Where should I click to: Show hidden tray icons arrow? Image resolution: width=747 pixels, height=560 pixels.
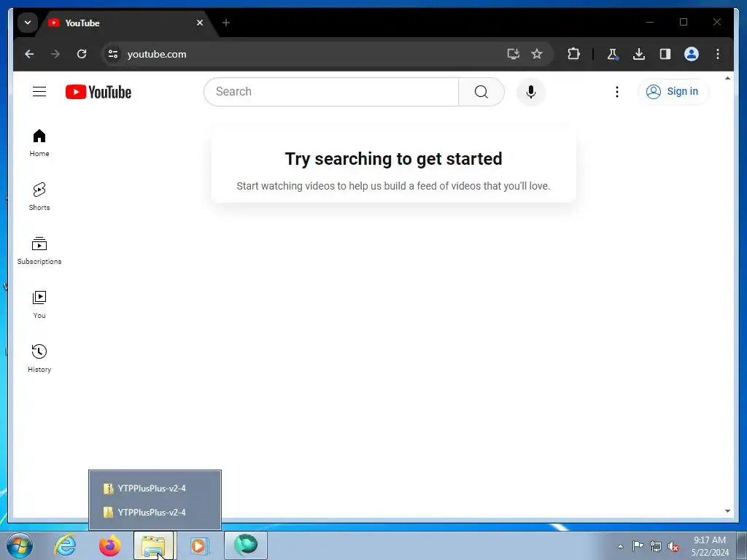(620, 546)
